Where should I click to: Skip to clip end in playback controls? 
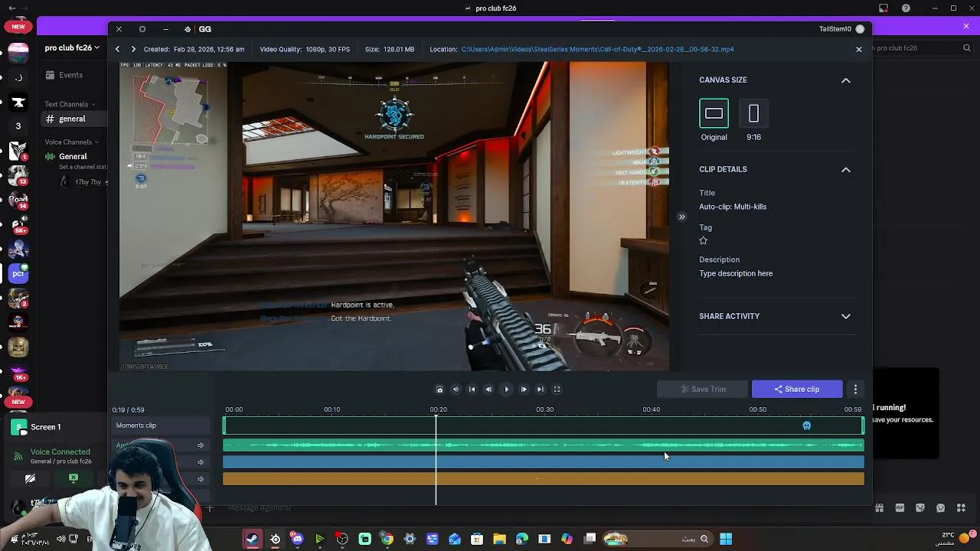tap(541, 390)
